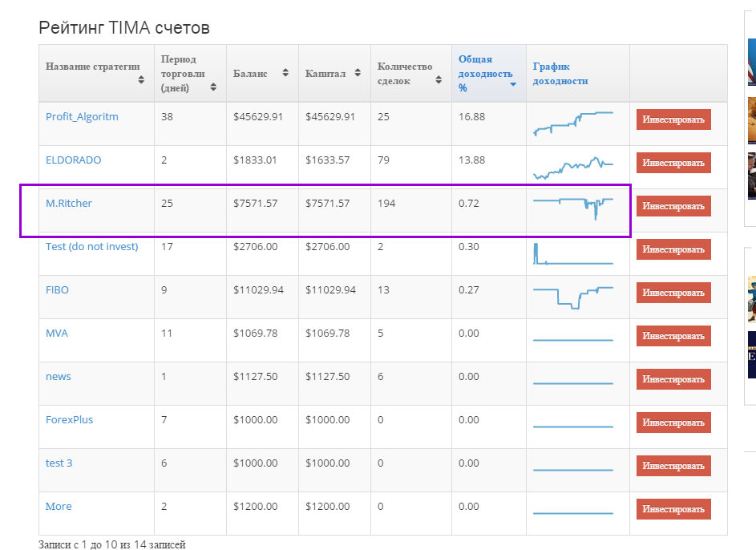
Task: Click trading period sort arrows
Action: click(x=213, y=87)
